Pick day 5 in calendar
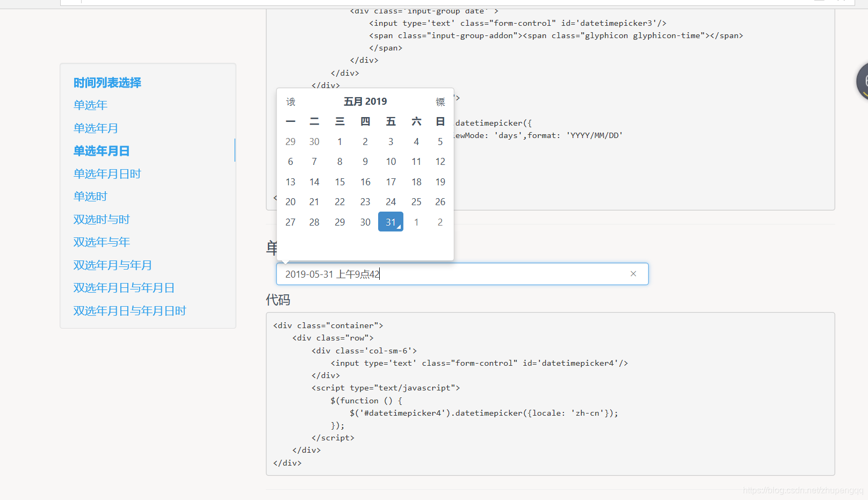This screenshot has height=500, width=868. tap(440, 142)
